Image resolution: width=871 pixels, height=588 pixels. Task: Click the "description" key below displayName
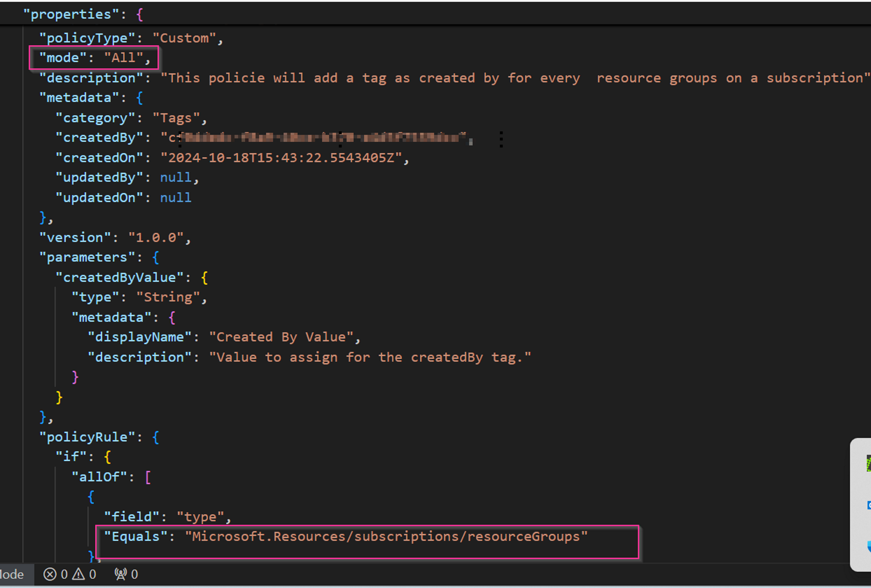click(140, 357)
